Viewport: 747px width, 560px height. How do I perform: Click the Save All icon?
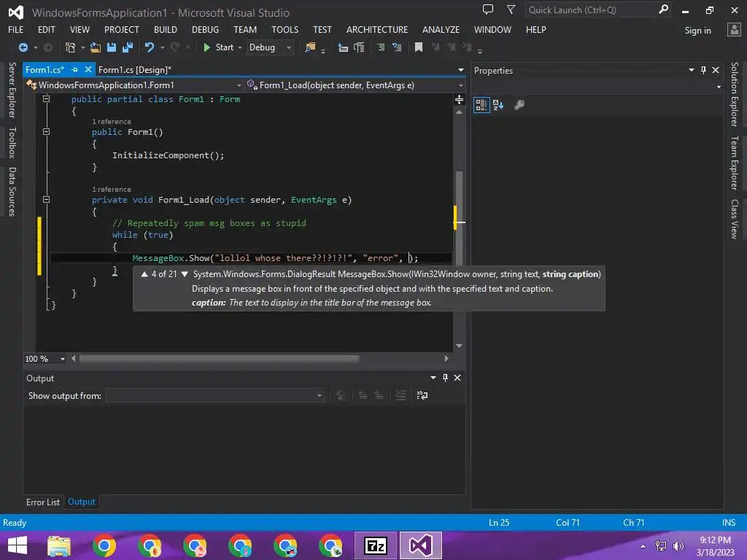tap(127, 47)
